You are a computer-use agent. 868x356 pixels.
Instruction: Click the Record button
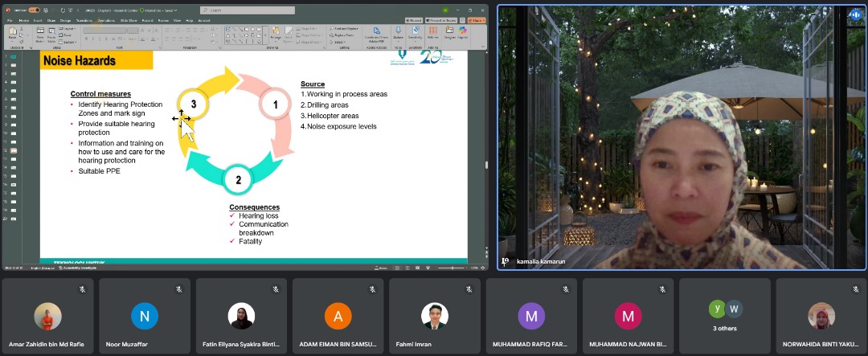[414, 20]
